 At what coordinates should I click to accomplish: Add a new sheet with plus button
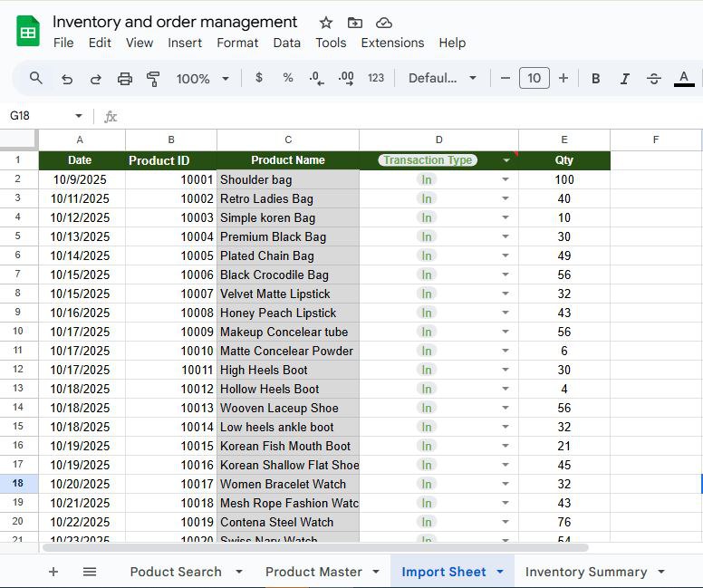click(x=53, y=572)
